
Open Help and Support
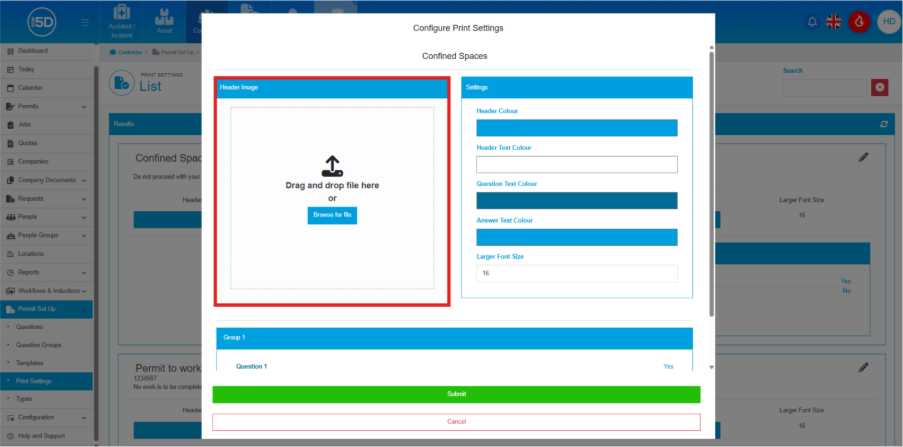(46, 436)
